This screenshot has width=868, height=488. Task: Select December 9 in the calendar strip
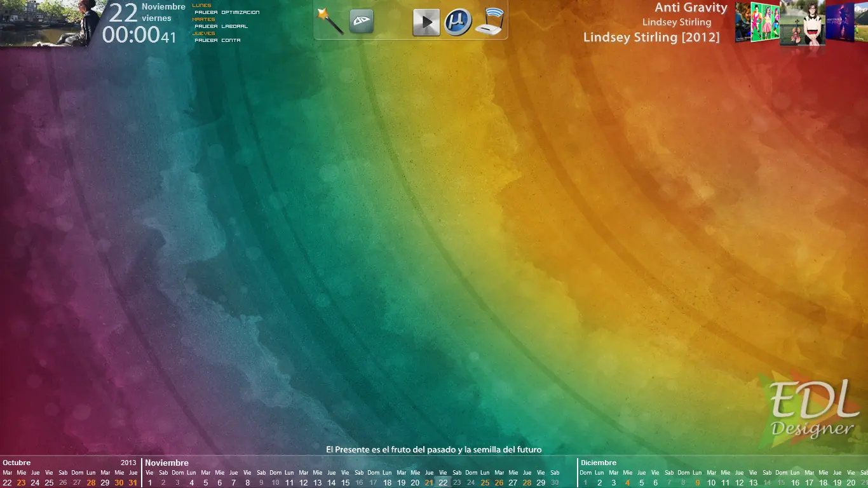697,483
